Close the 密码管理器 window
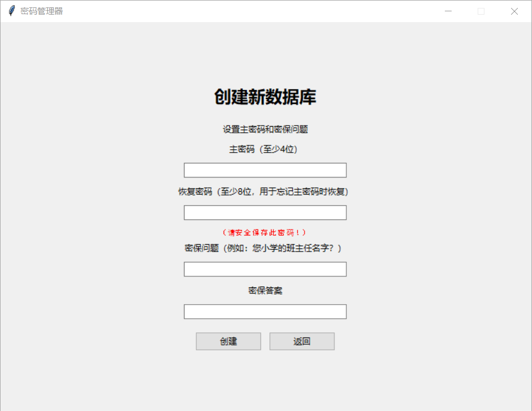 point(514,11)
